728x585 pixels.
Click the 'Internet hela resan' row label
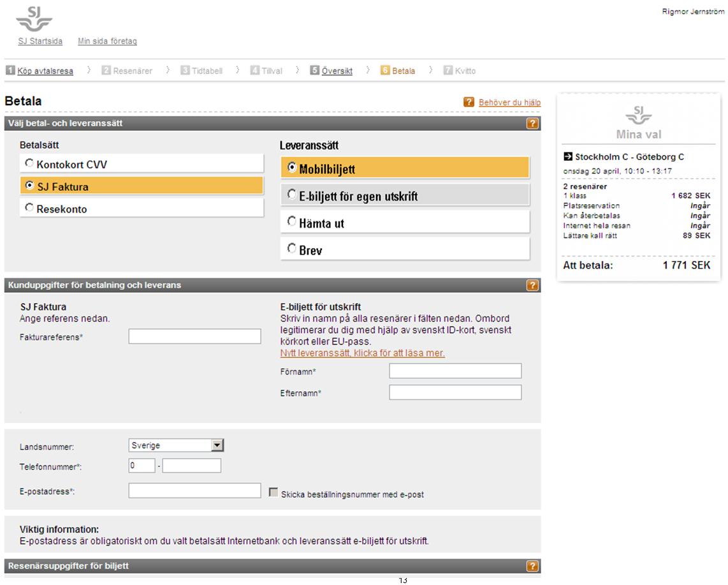pyautogui.click(x=597, y=225)
